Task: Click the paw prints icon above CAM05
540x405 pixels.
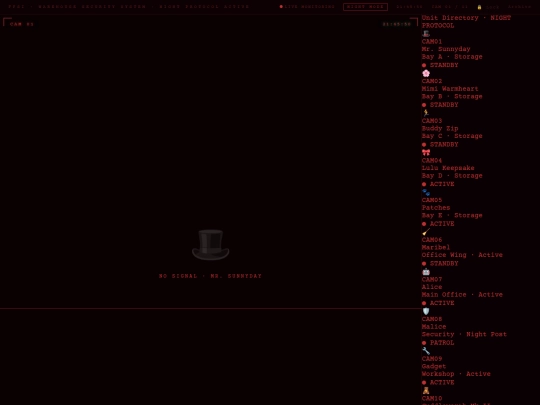Action: point(426,192)
